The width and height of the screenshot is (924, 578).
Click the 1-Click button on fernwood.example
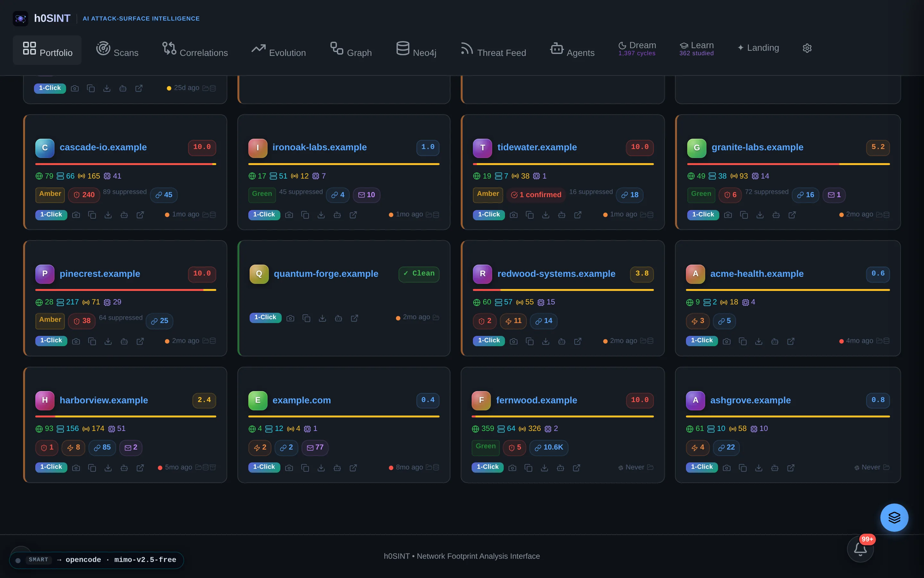(488, 468)
